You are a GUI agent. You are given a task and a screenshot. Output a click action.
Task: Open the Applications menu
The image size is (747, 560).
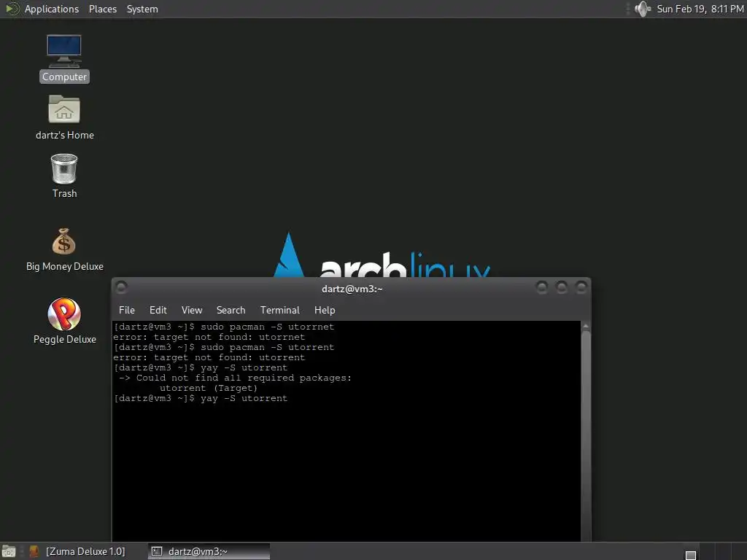point(52,9)
